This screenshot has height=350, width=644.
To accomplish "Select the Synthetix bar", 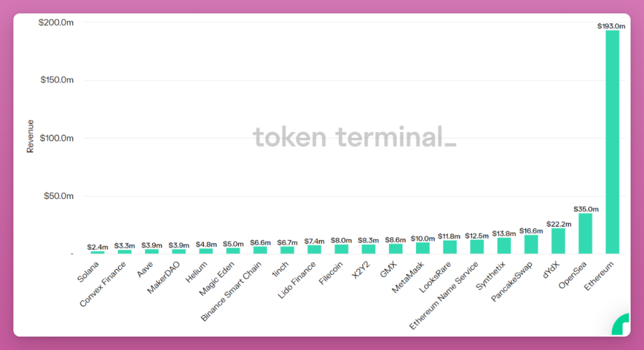I will [504, 246].
